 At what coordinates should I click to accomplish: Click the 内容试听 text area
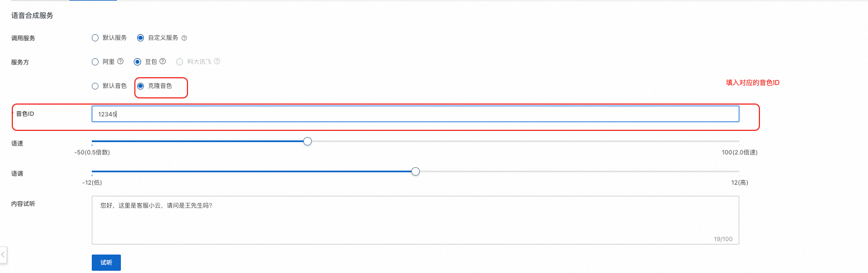click(415, 220)
